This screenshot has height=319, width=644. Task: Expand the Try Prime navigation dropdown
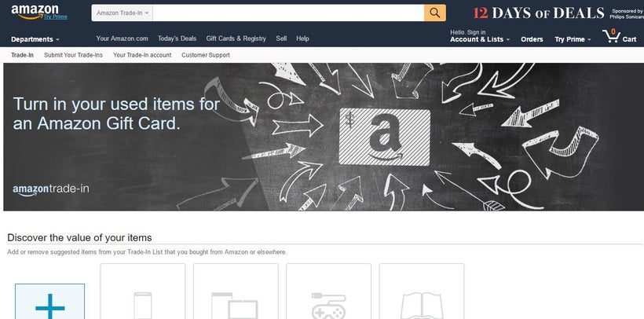(x=573, y=39)
